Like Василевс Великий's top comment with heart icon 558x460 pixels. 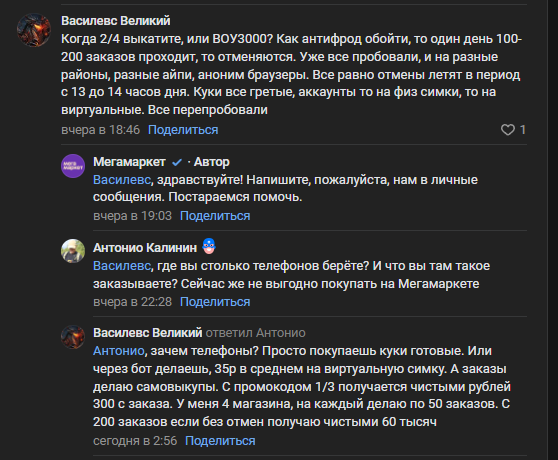[508, 130]
